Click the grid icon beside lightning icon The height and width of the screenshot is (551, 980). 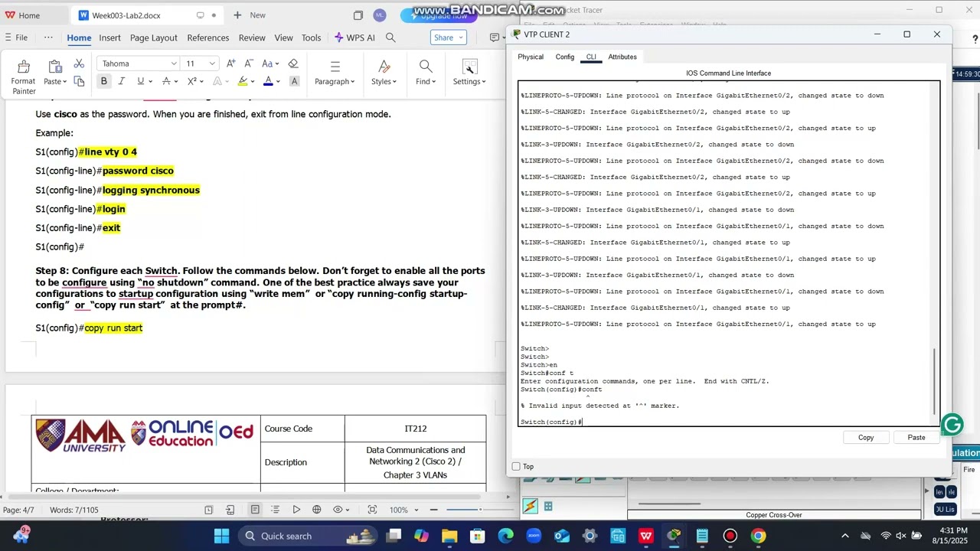coord(548,506)
